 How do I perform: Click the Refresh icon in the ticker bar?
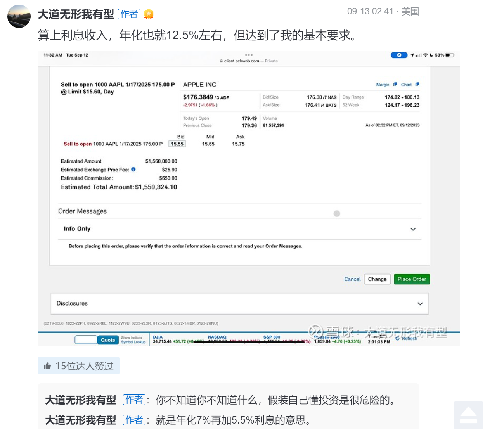click(x=397, y=339)
